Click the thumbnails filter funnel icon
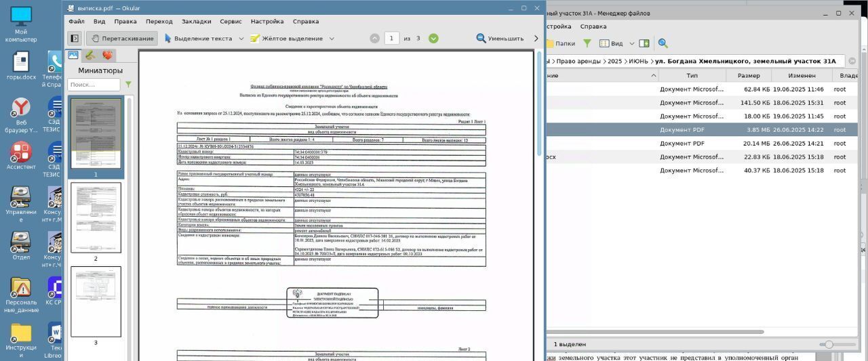 [x=128, y=85]
